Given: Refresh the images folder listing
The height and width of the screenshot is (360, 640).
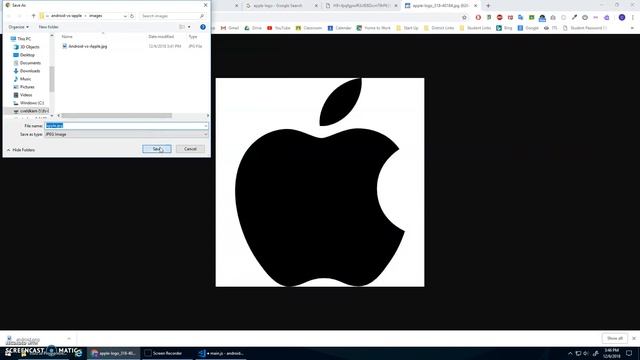Looking at the screenshot, I should pyautogui.click(x=132, y=16).
